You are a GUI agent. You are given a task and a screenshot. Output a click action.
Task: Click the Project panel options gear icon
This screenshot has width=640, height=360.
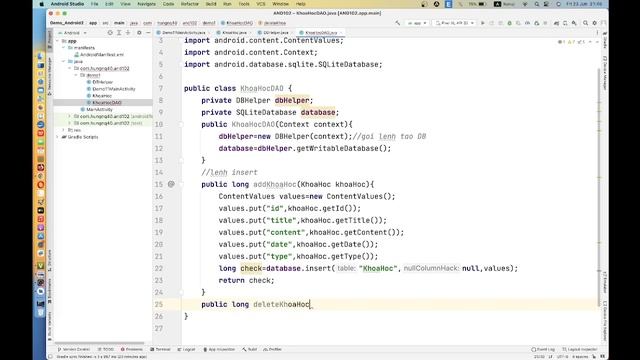[x=139, y=33]
